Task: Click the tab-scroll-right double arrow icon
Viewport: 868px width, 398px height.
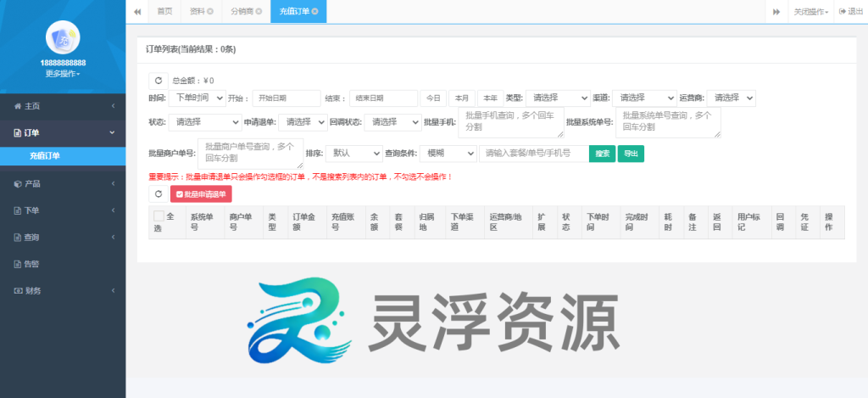Action: point(776,12)
